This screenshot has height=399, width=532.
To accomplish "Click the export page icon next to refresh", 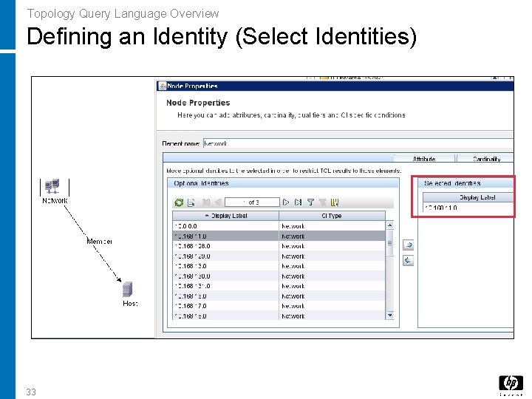I will (191, 202).
